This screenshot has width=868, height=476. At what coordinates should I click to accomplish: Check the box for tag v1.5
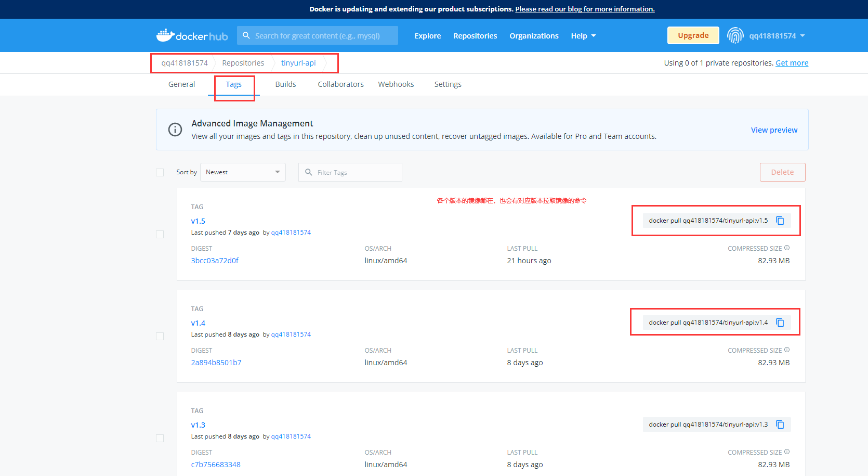click(x=160, y=235)
